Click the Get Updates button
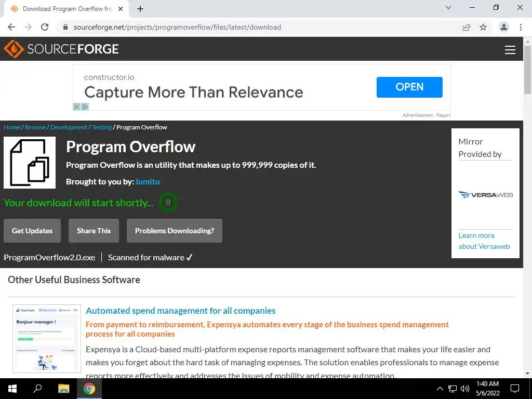 pos(32,231)
